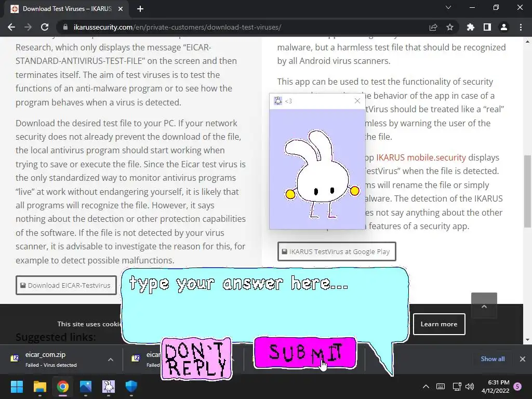Click IKARUS TestVirus at Google Play button
This screenshot has height=399, width=532.
337,251
